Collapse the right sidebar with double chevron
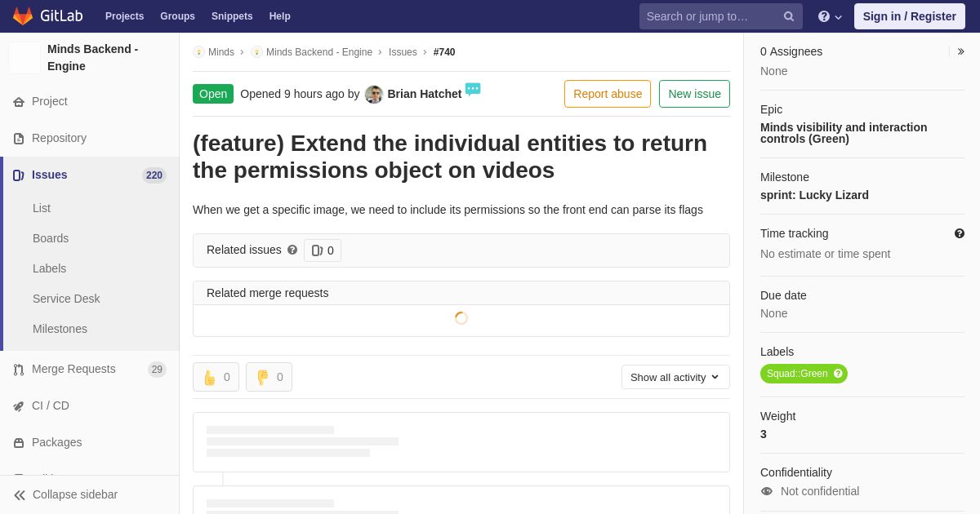 coord(960,51)
